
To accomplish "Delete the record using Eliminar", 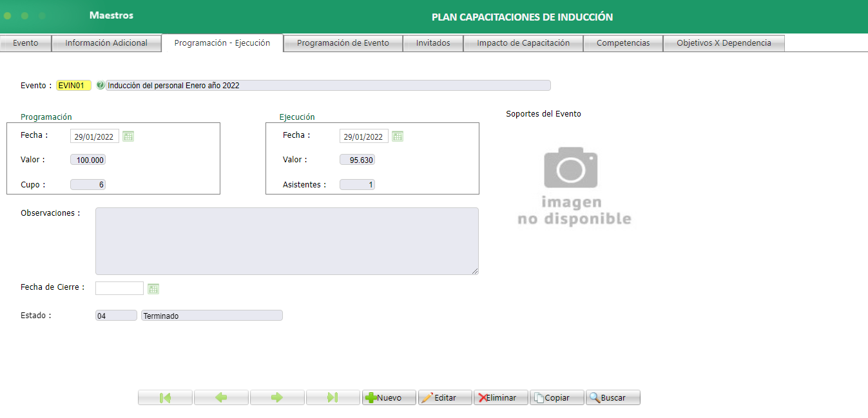I will 501,397.
